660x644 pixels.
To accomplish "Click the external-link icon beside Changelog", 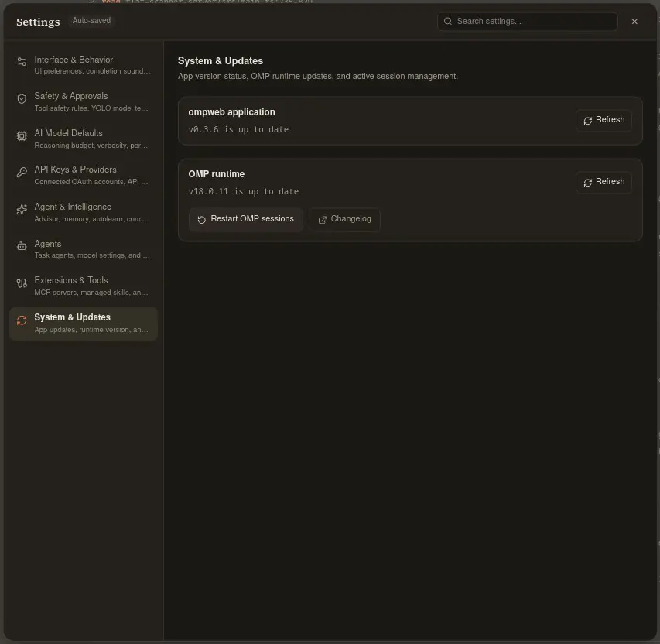I will [322, 220].
